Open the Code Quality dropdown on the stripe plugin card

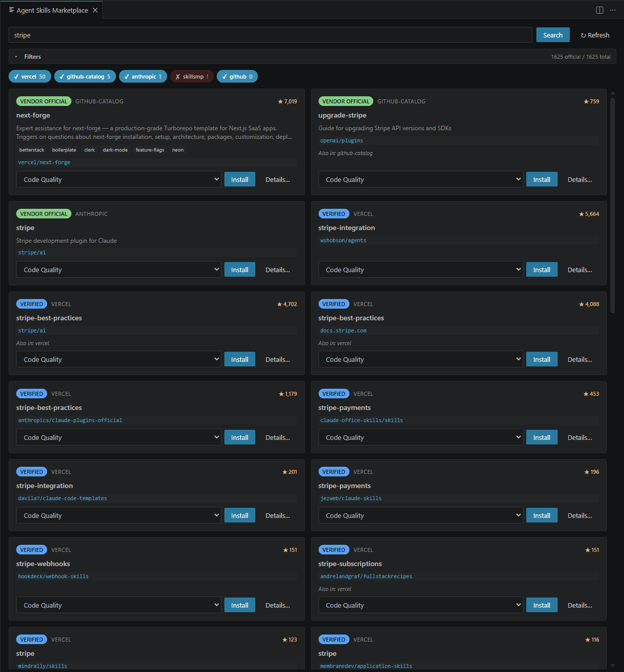coord(119,269)
